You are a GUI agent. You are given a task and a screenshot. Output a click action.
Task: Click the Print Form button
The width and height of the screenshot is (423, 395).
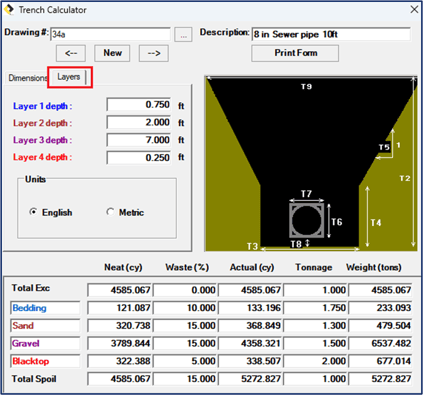pos(295,53)
